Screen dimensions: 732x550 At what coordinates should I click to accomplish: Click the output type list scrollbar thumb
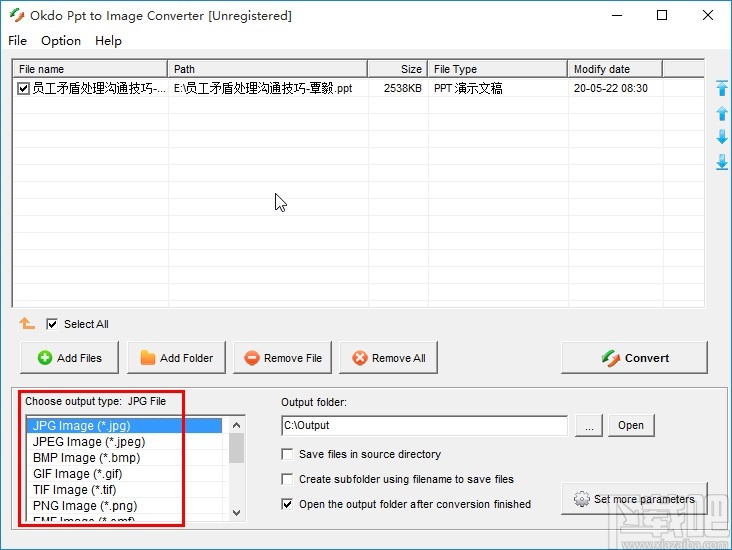237,448
